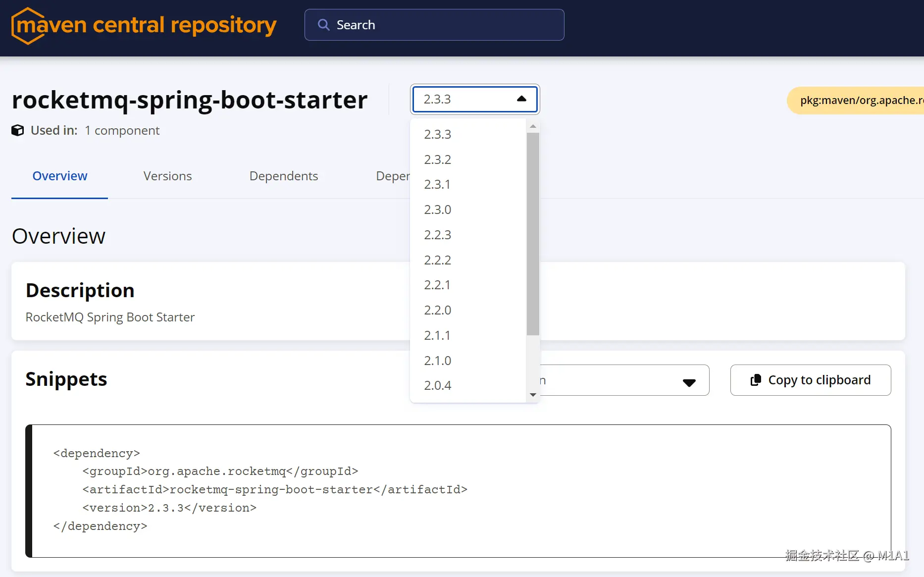Click the version 2.3.3 line in snippet
The image size is (924, 577).
169,508
